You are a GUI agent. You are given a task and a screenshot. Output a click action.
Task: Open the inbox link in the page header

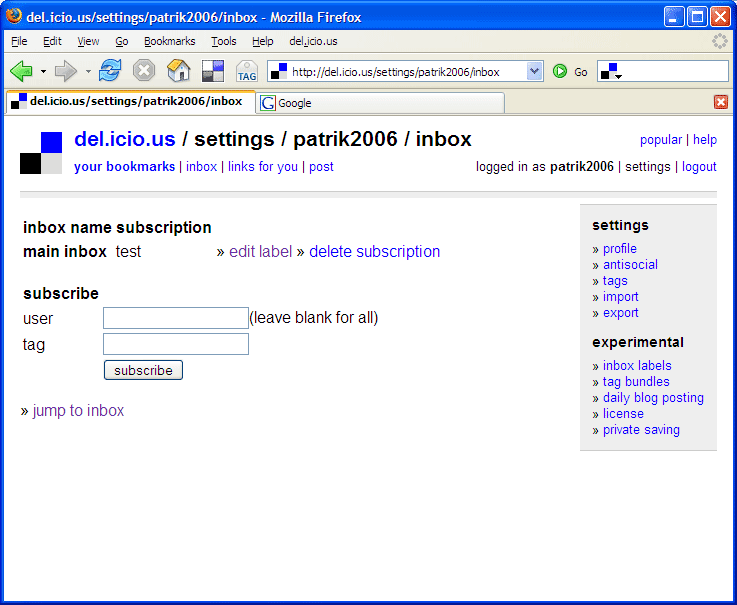[202, 166]
